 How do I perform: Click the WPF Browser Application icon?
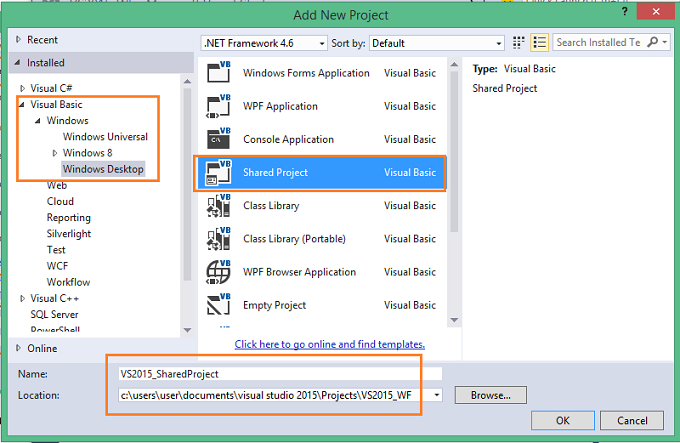click(x=219, y=272)
